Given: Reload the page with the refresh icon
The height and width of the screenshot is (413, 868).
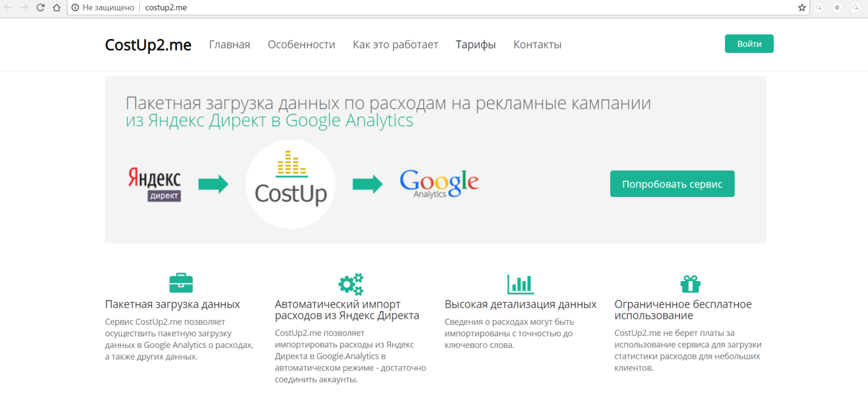Looking at the screenshot, I should click(41, 8).
